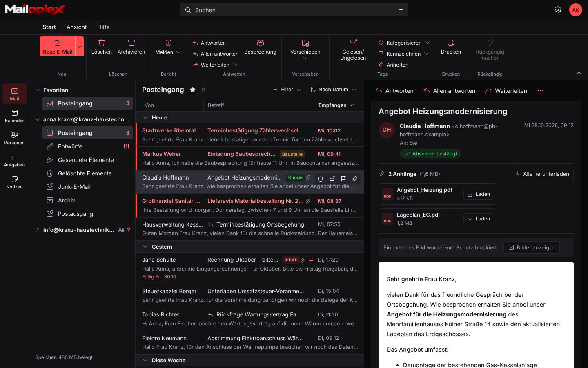Click Bilder anzeigen to show blocked images

[532, 247]
